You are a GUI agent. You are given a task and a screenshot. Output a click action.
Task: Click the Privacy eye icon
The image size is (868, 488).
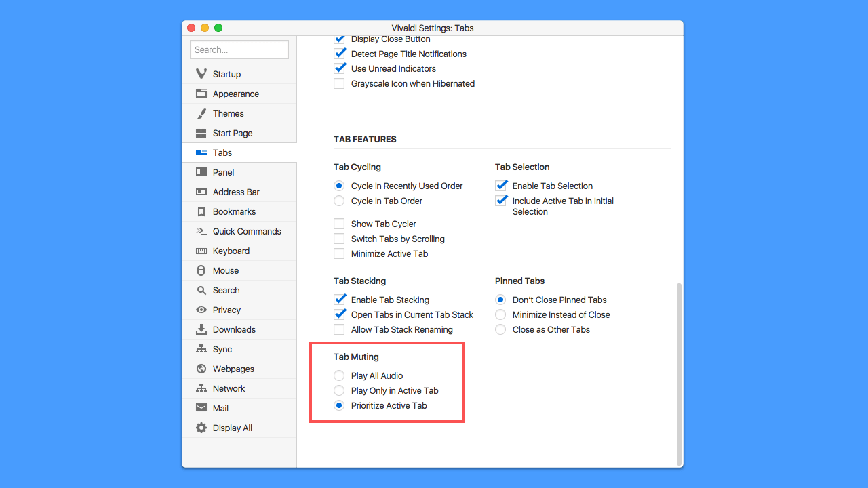click(x=201, y=310)
